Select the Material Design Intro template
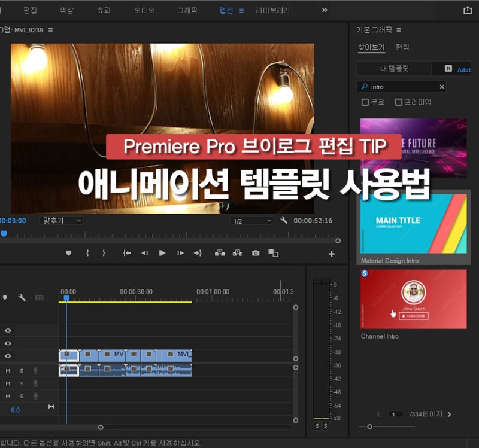479x448 pixels. pos(414,227)
